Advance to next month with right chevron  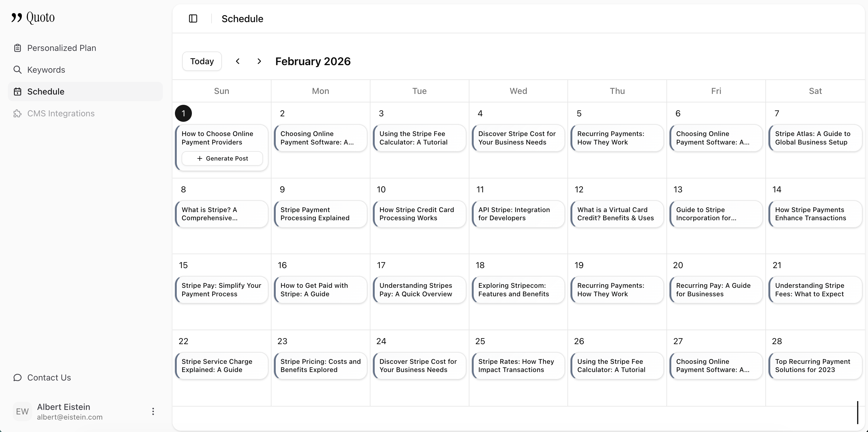[x=259, y=61]
